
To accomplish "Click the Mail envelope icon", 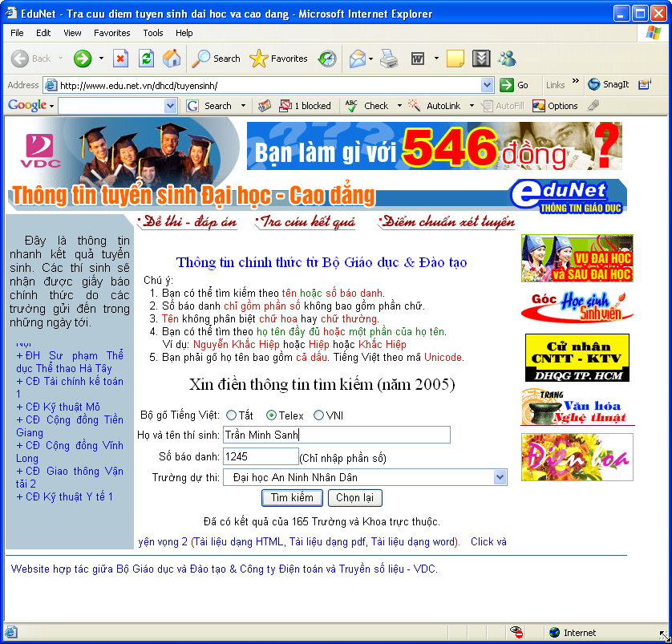I will tap(358, 59).
